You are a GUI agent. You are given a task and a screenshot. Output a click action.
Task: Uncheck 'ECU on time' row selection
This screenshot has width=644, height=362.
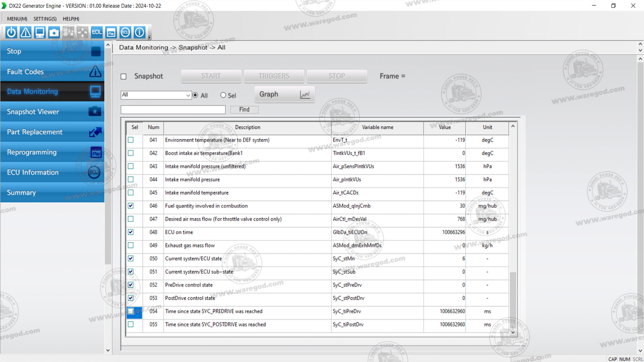[x=131, y=232]
